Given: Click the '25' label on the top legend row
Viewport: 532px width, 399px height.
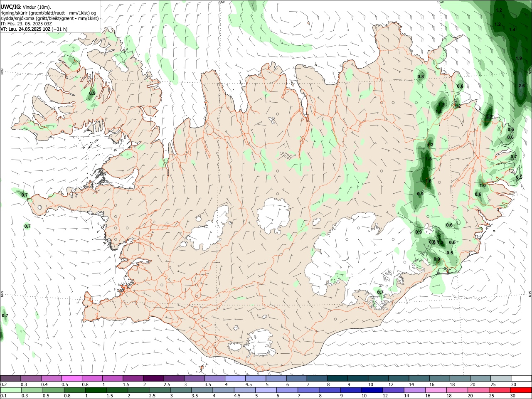Looking at the screenshot, I should (x=493, y=384).
